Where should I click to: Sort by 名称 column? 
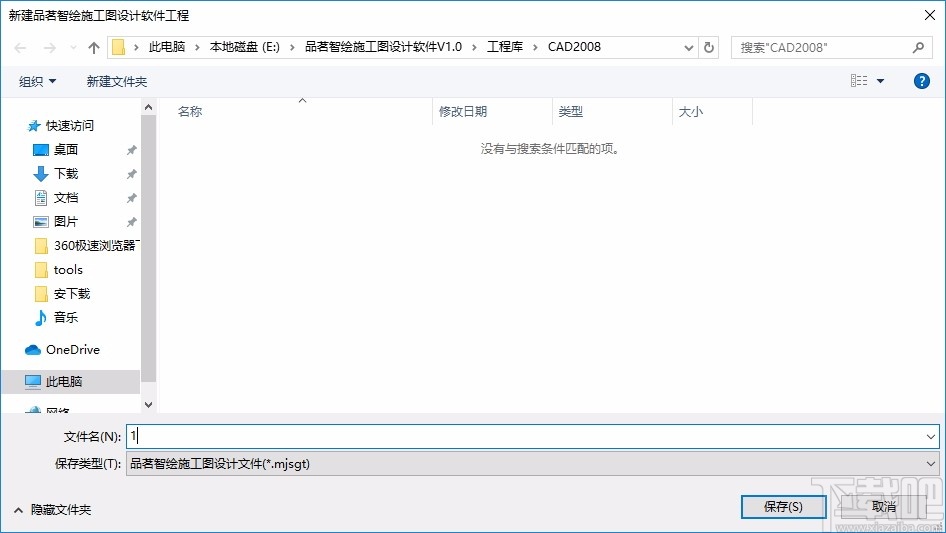point(190,112)
